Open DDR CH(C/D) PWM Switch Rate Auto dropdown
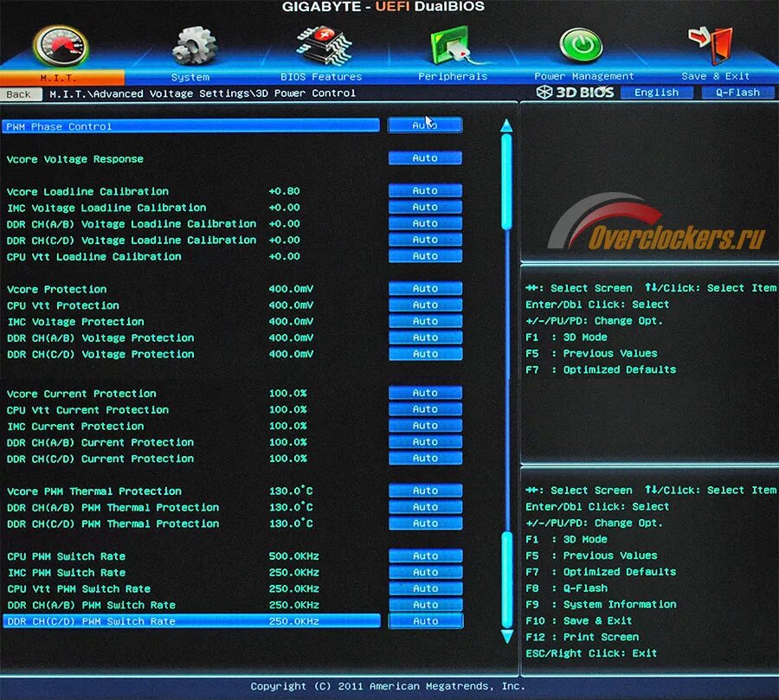The image size is (779, 700). click(426, 621)
